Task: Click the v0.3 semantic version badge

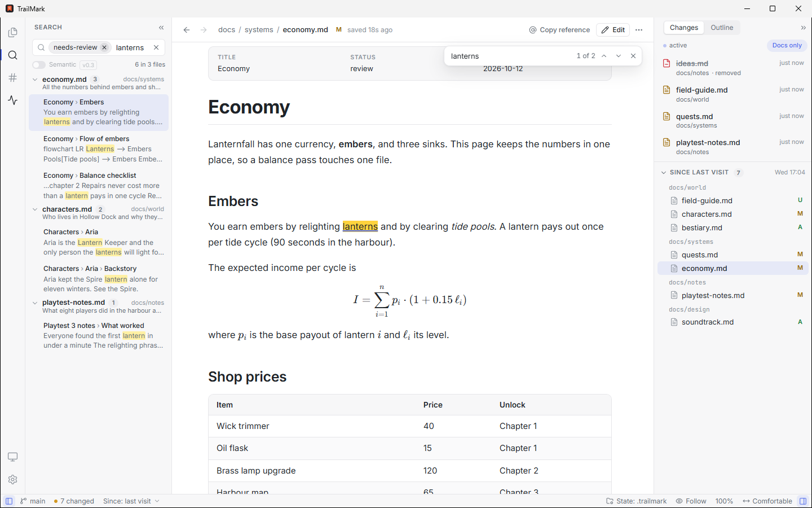Action: [x=89, y=65]
